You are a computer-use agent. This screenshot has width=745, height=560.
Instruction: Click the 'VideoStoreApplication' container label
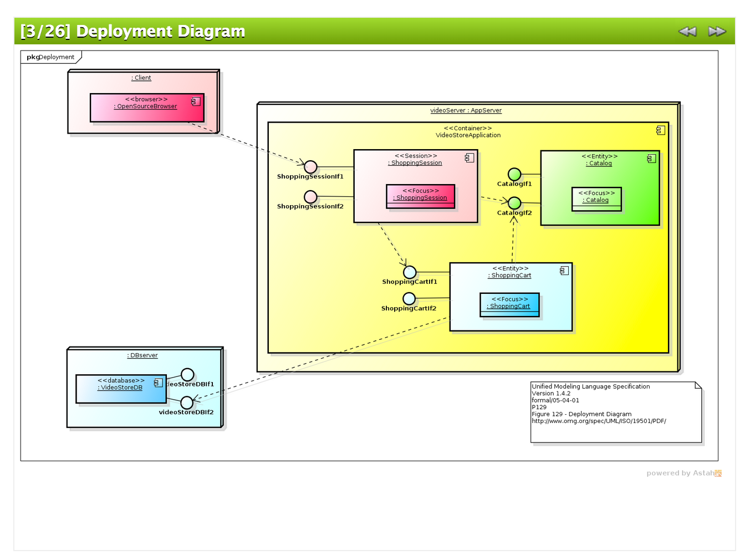pyautogui.click(x=468, y=135)
